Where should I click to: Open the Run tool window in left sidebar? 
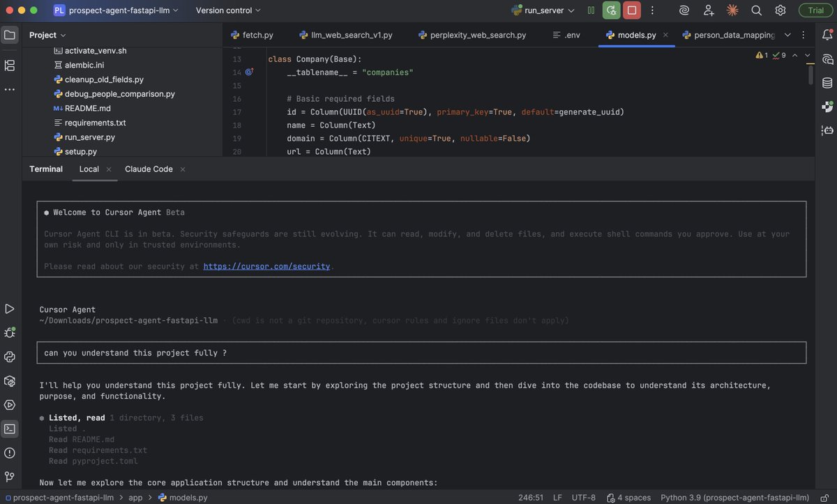click(x=10, y=309)
